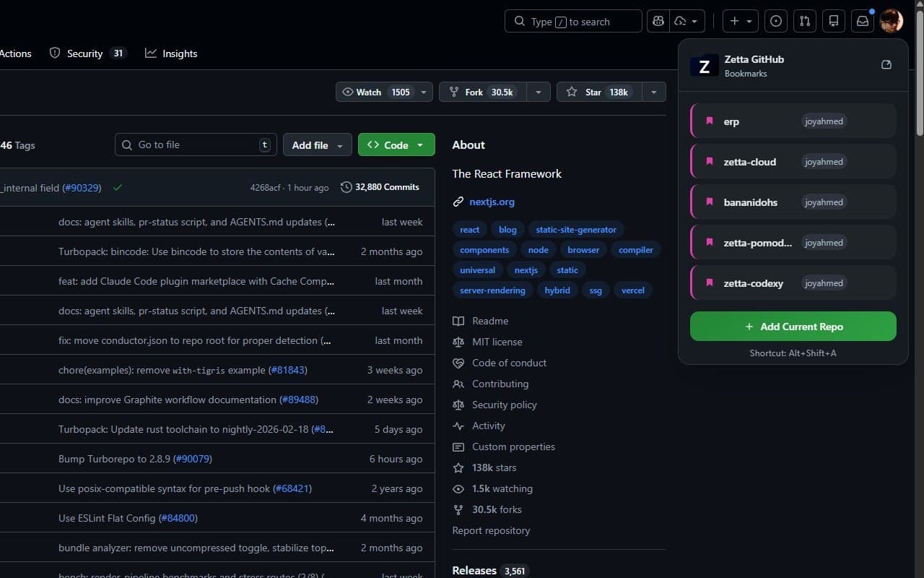
Task: Click the Fork button
Action: (x=483, y=92)
